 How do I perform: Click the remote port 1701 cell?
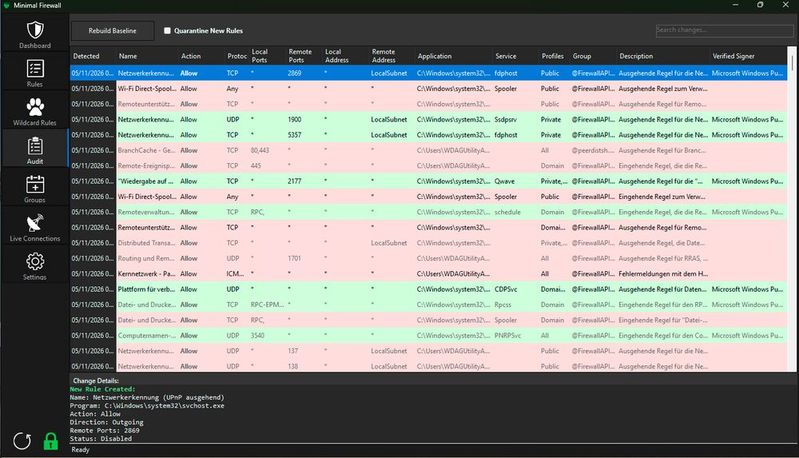(294, 258)
